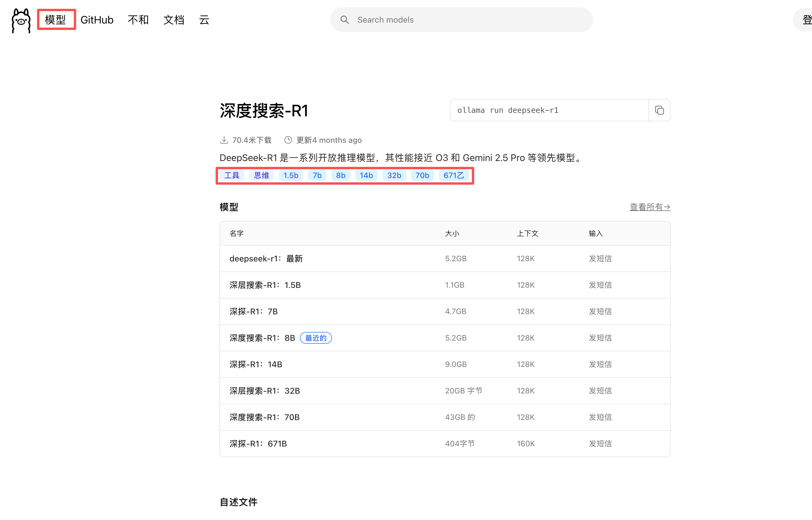Select the 思维 capability tag
Viewport: 812px width, 520px height.
pyautogui.click(x=261, y=175)
